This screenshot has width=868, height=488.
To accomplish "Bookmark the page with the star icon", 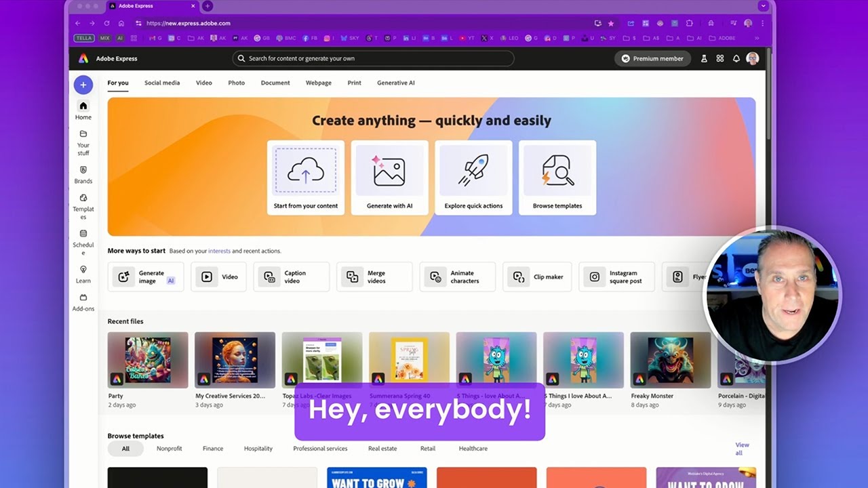I will pos(611,23).
